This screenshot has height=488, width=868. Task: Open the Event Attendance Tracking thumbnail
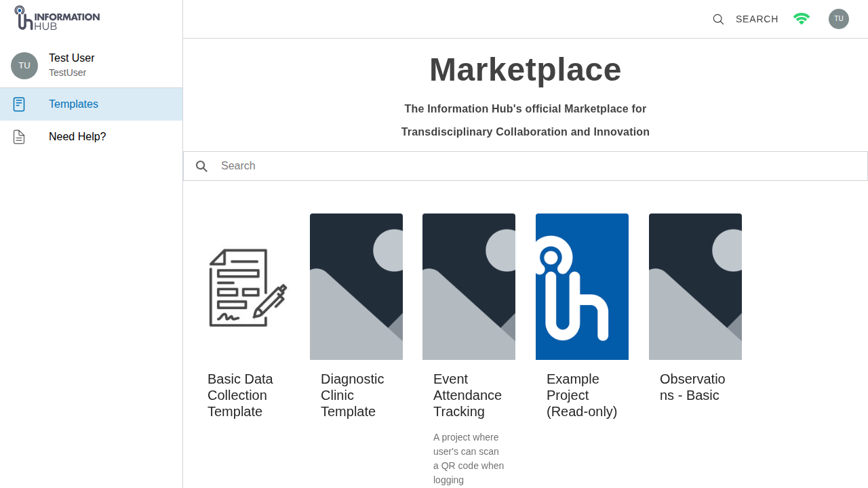469,287
